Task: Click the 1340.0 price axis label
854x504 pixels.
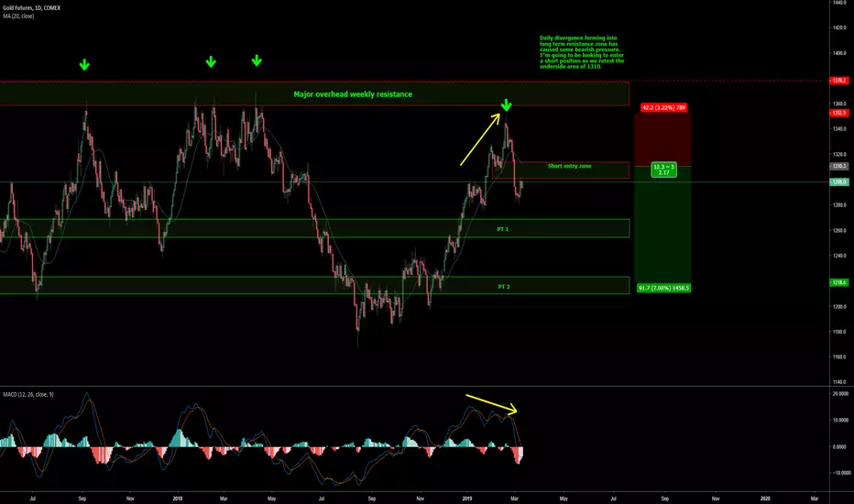Action: point(839,129)
